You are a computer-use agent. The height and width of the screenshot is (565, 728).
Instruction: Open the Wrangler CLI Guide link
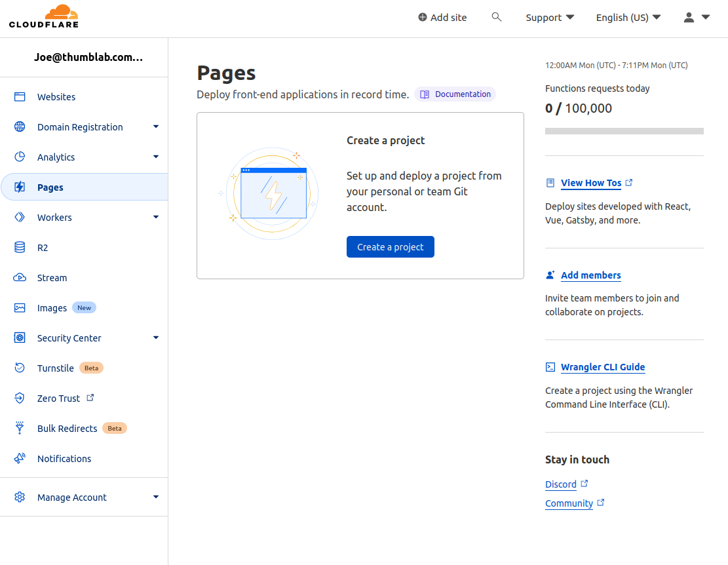[x=603, y=367]
